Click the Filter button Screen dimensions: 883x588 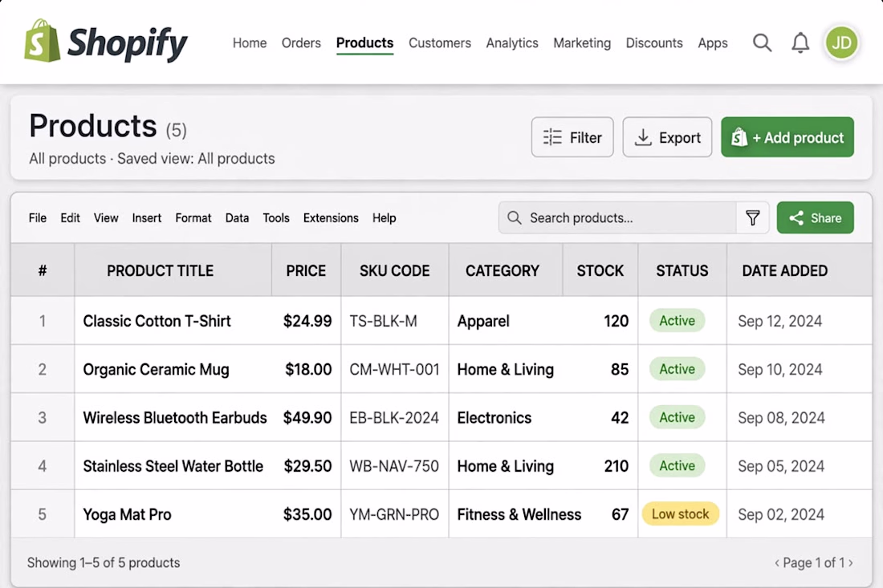572,137
